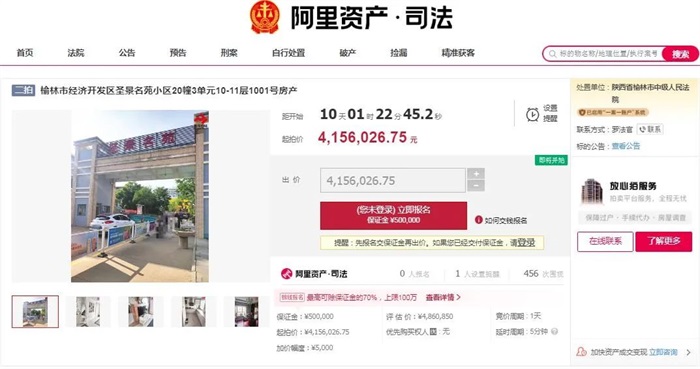The image size is (700, 369).
Task: Click the 了解更多 button
Action: [x=664, y=241]
